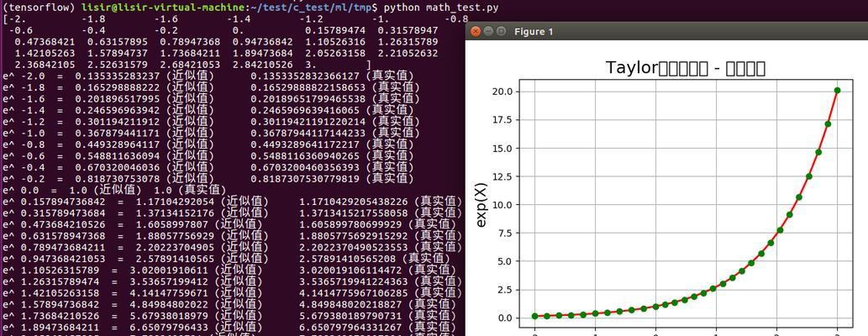The width and height of the screenshot is (868, 336).
Task: Click the 0.0 y-axis tick label in plot
Action: 507,318
